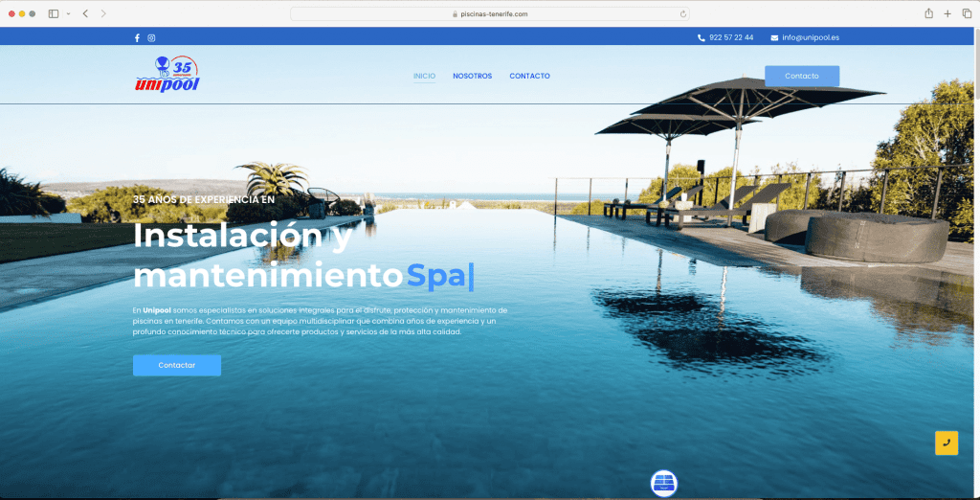The image size is (980, 500).
Task: Select the INICIO menu item
Action: 424,76
